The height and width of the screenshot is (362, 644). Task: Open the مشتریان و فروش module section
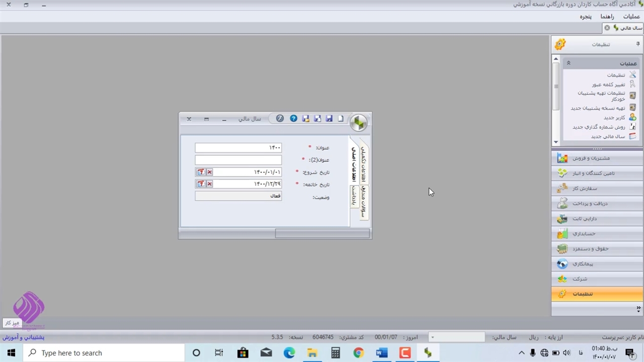click(x=591, y=158)
